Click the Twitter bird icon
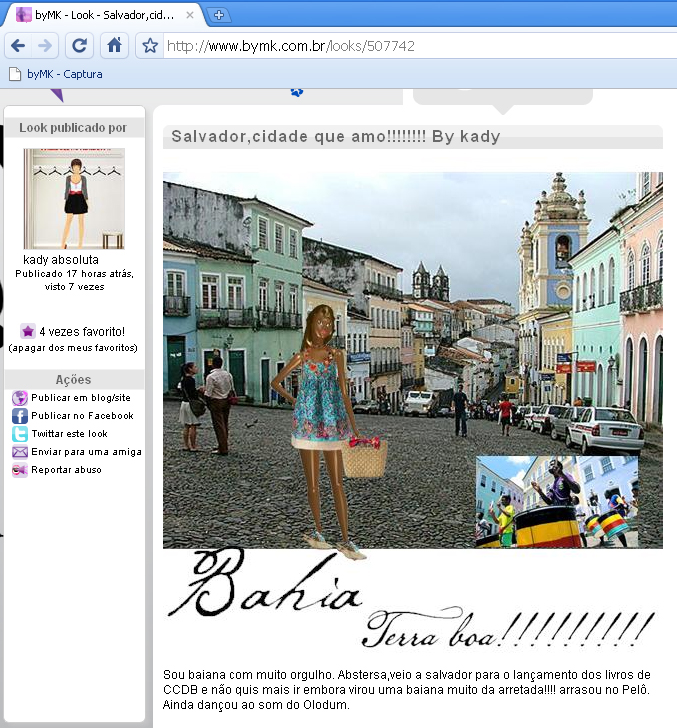677x728 pixels. pos(19,434)
